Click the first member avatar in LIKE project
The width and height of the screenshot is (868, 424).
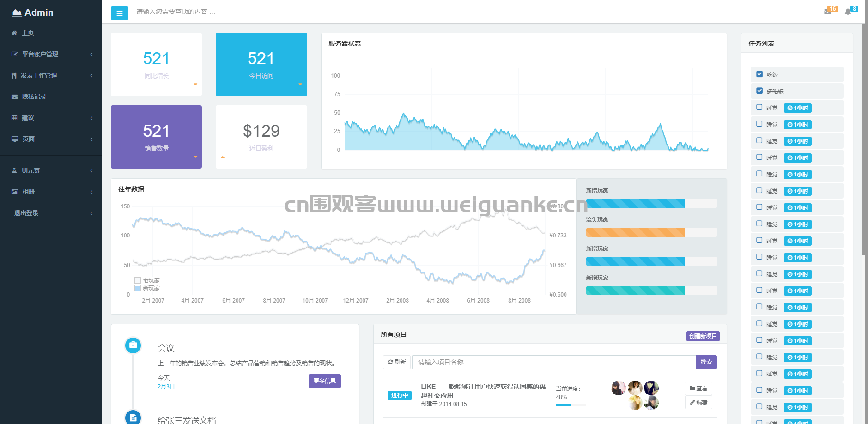(x=619, y=388)
